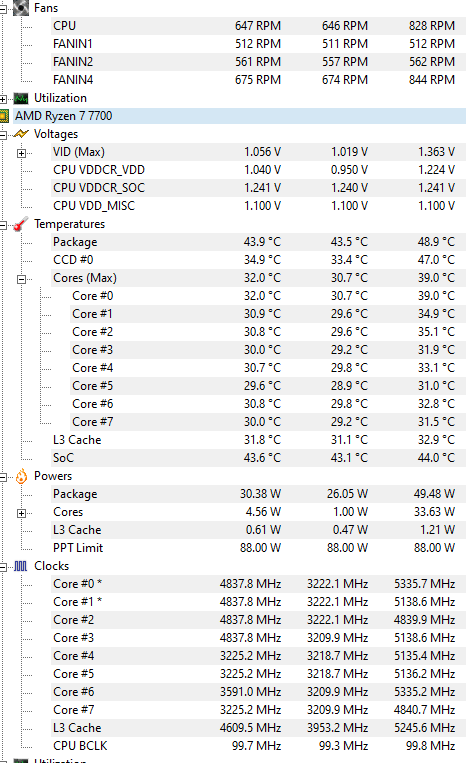466x763 pixels.
Task: Select the FANIN2 fan row
Action: pos(258,62)
